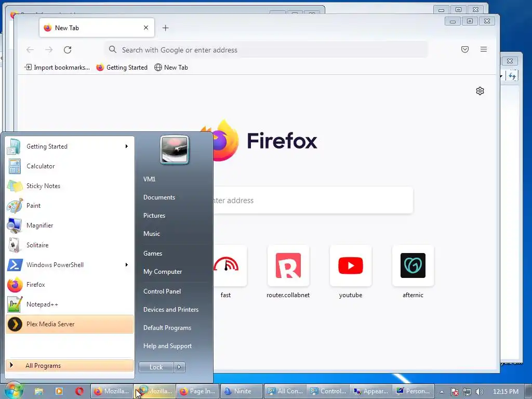Click Import bookmarks in bookmarks toolbar

click(57, 68)
